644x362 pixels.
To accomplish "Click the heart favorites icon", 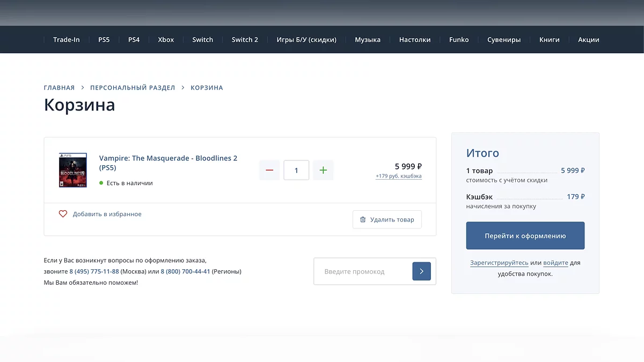I will click(63, 214).
